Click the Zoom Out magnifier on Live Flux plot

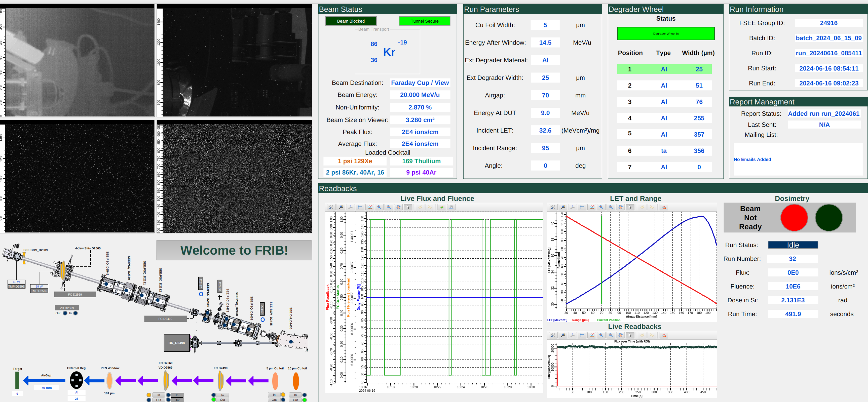click(x=389, y=207)
